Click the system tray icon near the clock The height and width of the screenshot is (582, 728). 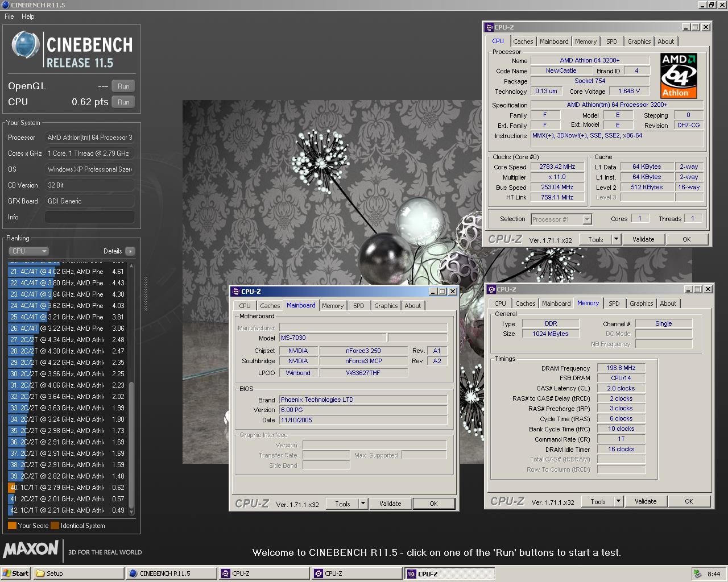pos(697,573)
